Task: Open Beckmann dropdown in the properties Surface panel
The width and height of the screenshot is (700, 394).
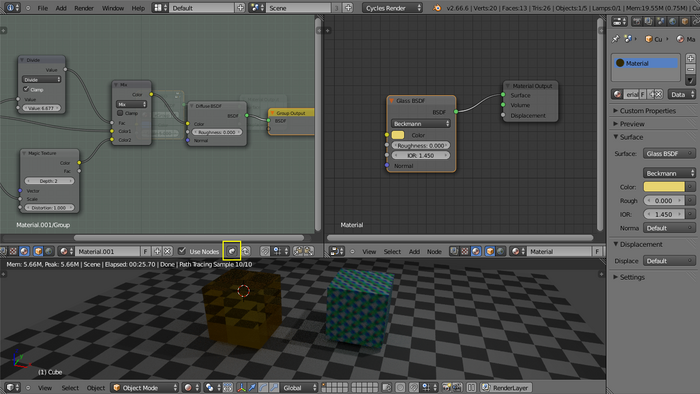Action: 669,173
